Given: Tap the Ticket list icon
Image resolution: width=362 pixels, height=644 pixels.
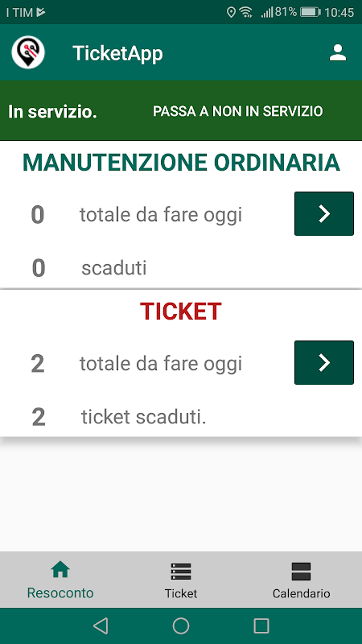Looking at the screenshot, I should coord(181,572).
